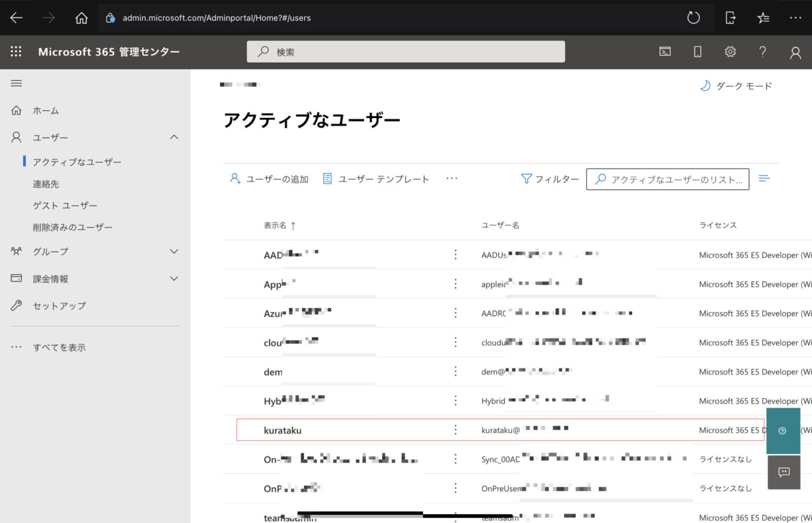Collapse the navigation with the hamburger icon
Image resolution: width=812 pixels, height=523 pixels.
coord(16,83)
